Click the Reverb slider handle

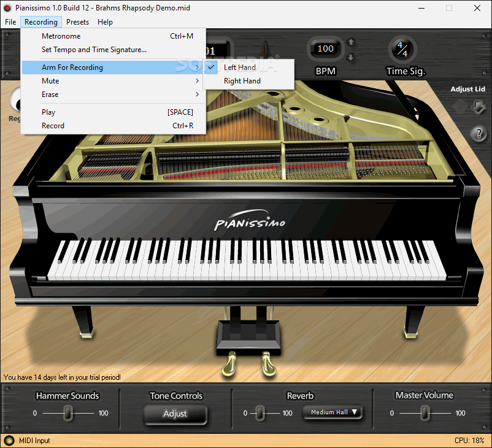260,413
